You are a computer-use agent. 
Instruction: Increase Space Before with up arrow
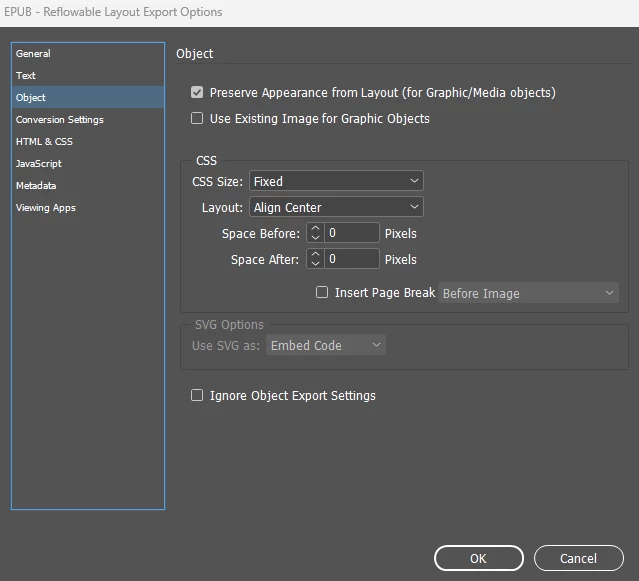(x=315, y=229)
